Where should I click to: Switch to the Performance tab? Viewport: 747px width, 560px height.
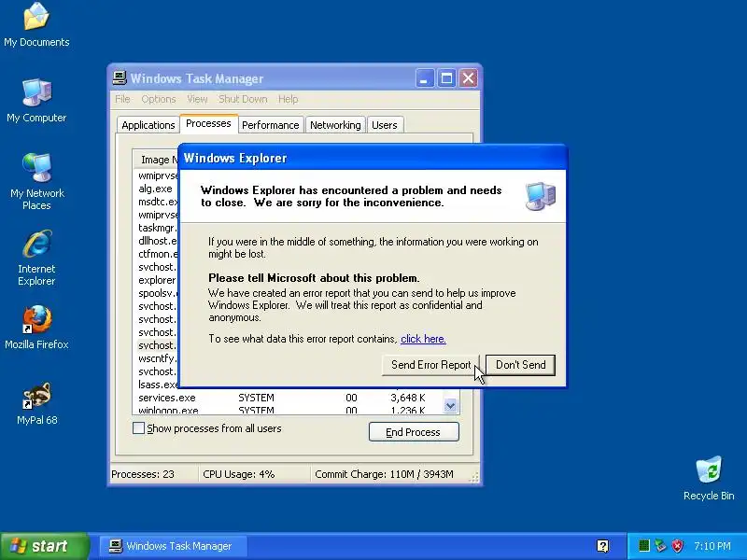coord(271,125)
